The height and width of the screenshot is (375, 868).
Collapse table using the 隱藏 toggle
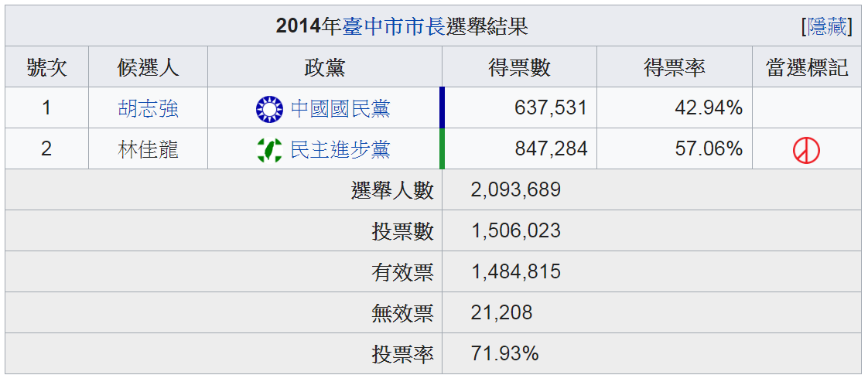tap(827, 27)
